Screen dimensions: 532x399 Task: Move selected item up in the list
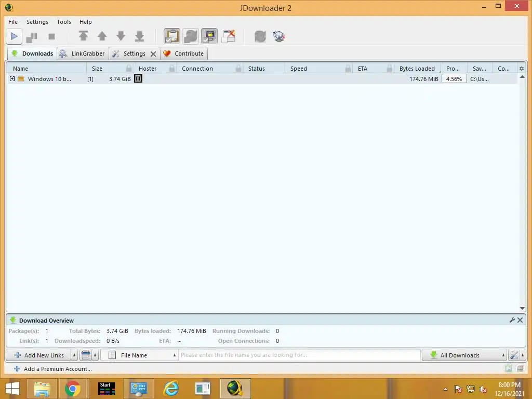[x=102, y=36]
